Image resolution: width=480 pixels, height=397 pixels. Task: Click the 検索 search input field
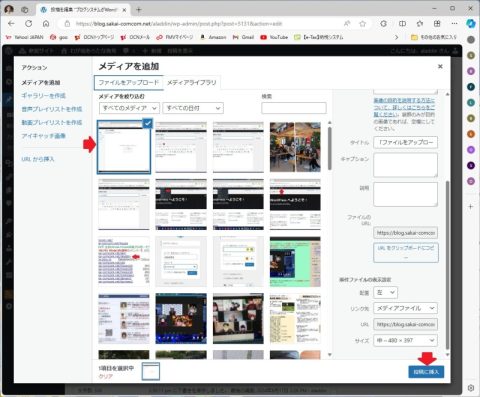[294, 108]
